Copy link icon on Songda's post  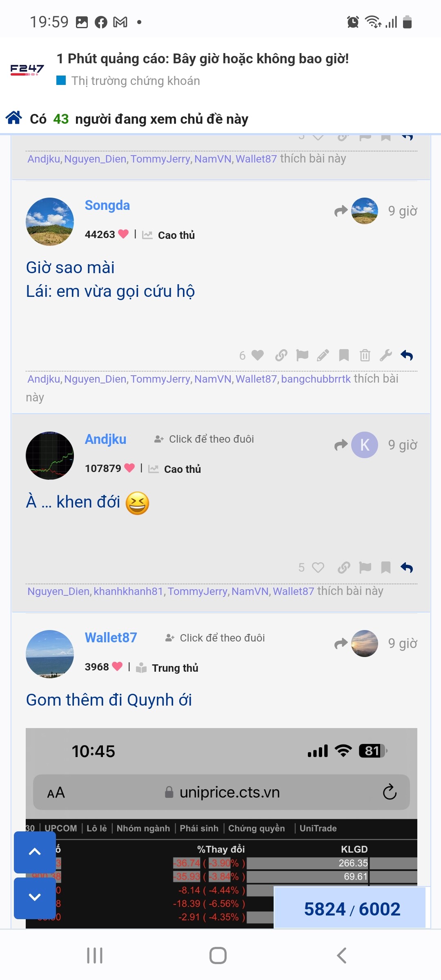(281, 355)
